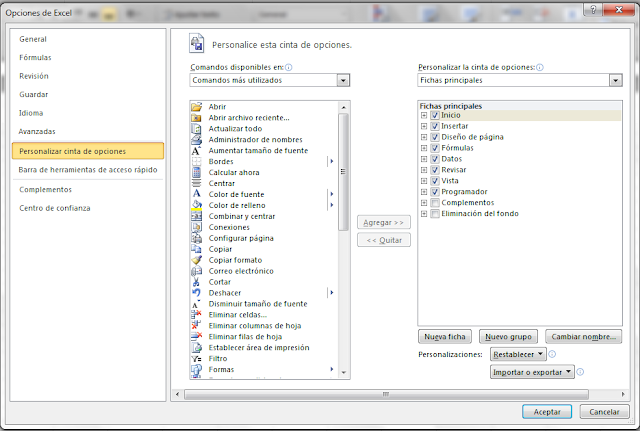Image resolution: width=640 pixels, height=431 pixels.
Task: Uncheck the Revisar tab checkbox
Action: [x=435, y=170]
